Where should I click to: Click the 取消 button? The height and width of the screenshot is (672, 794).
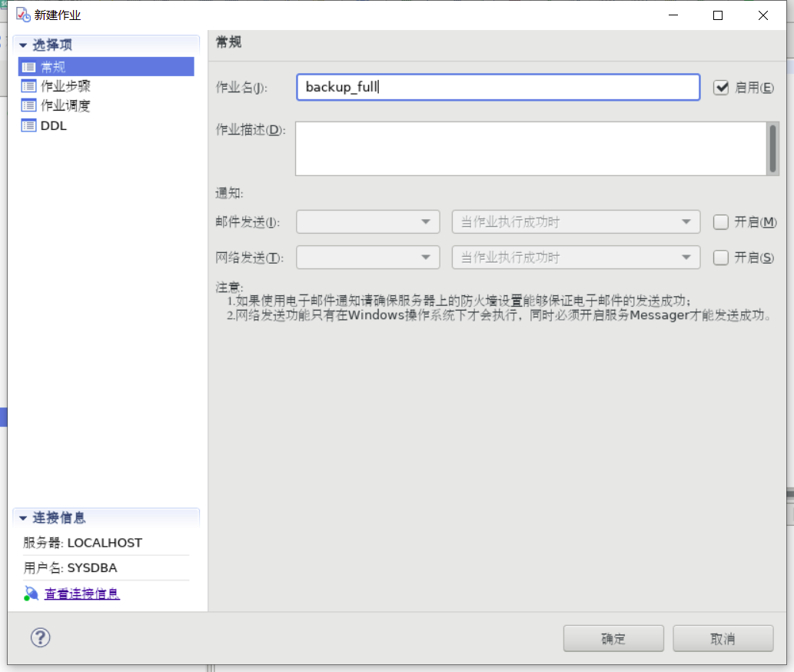click(723, 638)
